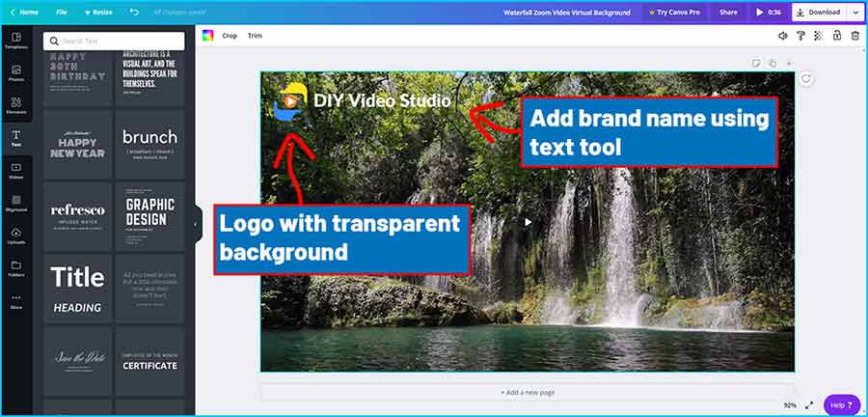Screen dimensions: 868x417
Task: Choose the refresco text template
Action: click(x=77, y=216)
